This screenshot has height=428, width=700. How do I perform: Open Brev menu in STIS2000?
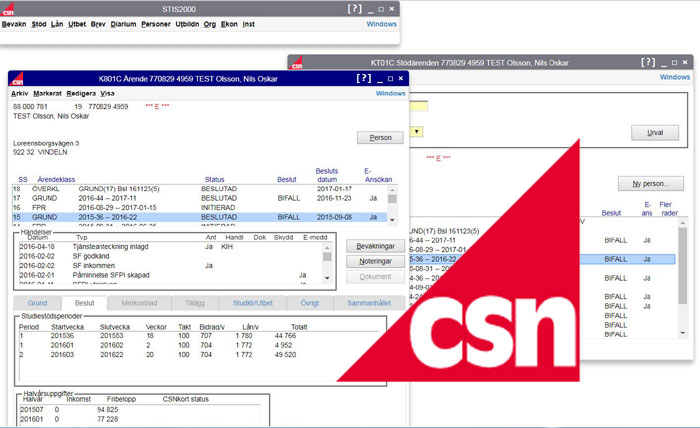tap(98, 24)
